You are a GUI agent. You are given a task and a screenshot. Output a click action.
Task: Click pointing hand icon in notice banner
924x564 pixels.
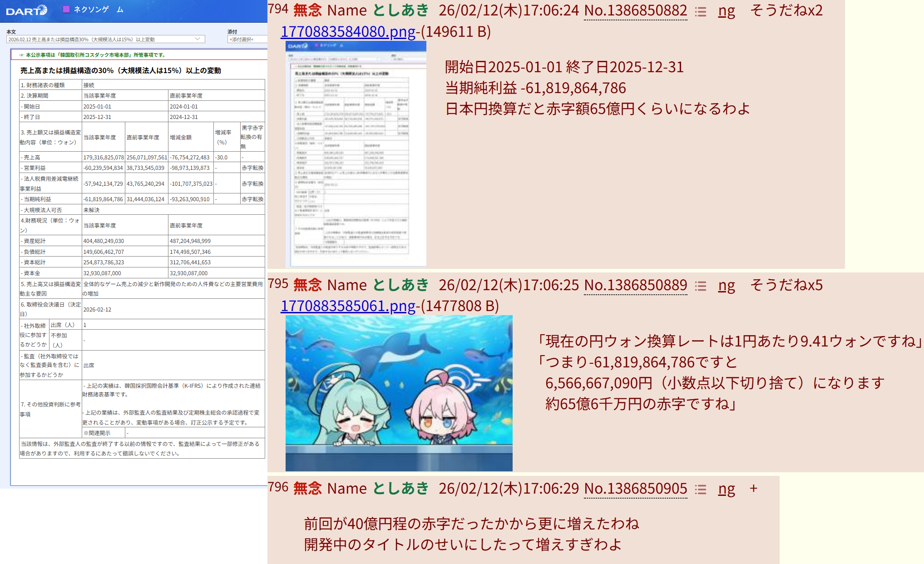tap(21, 55)
